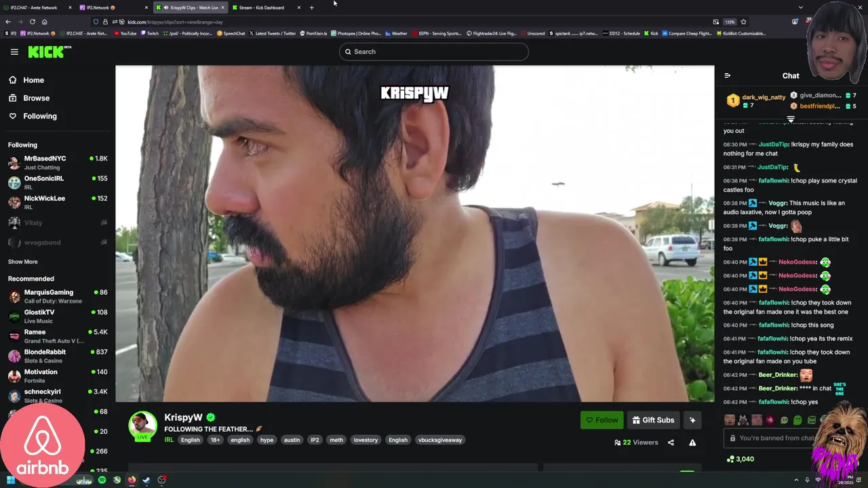Switch to the IP2.CHAT - Arete Network tab
868x488 pixels.
(x=37, y=7)
